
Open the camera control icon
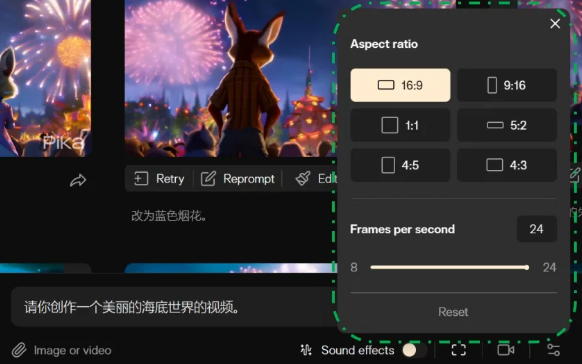pos(506,350)
